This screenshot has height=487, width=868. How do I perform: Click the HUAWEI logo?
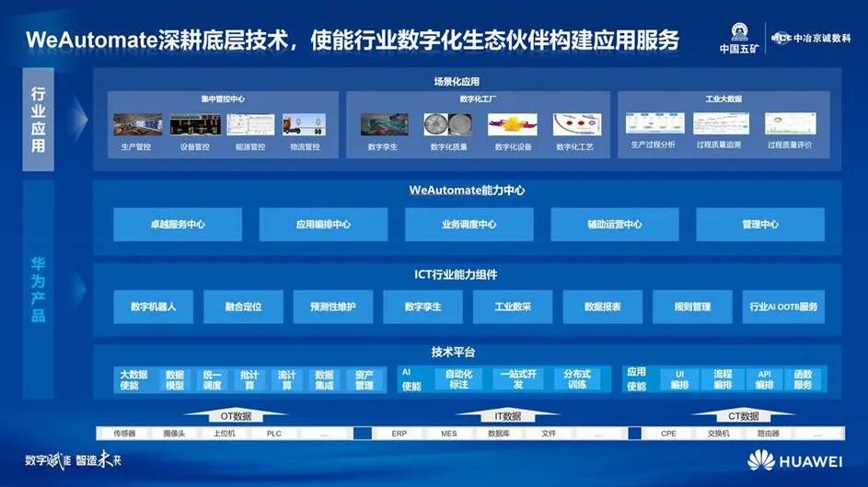(795, 460)
